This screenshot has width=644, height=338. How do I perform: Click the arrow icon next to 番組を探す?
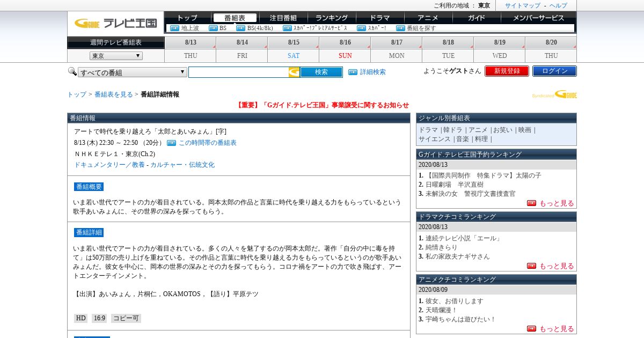point(400,28)
